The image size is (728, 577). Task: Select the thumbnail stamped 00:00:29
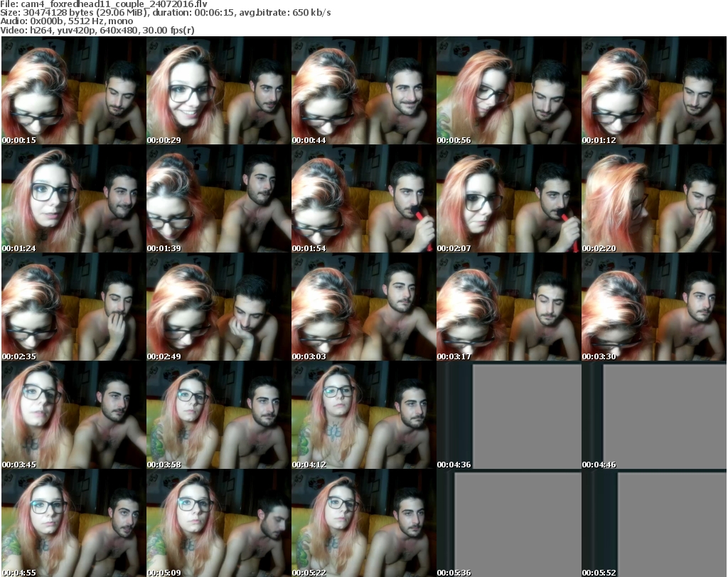pyautogui.click(x=219, y=90)
